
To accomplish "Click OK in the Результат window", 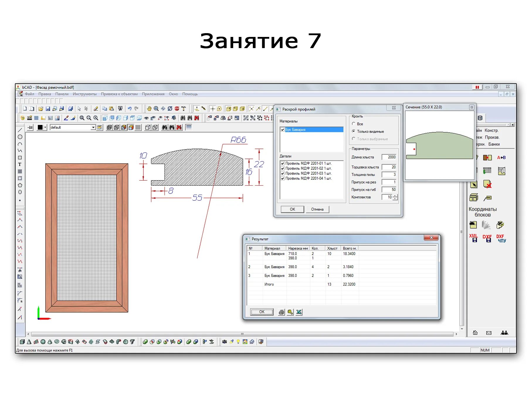I will [262, 312].
